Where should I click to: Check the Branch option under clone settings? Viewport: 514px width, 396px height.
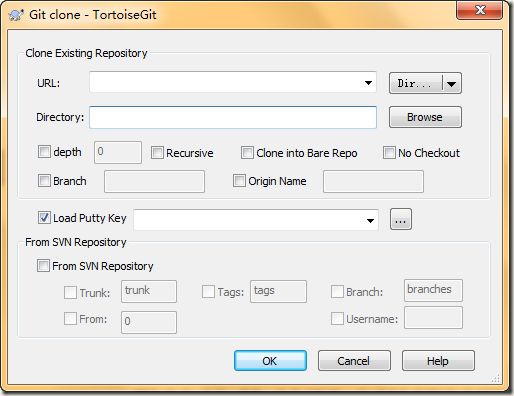coord(44,181)
